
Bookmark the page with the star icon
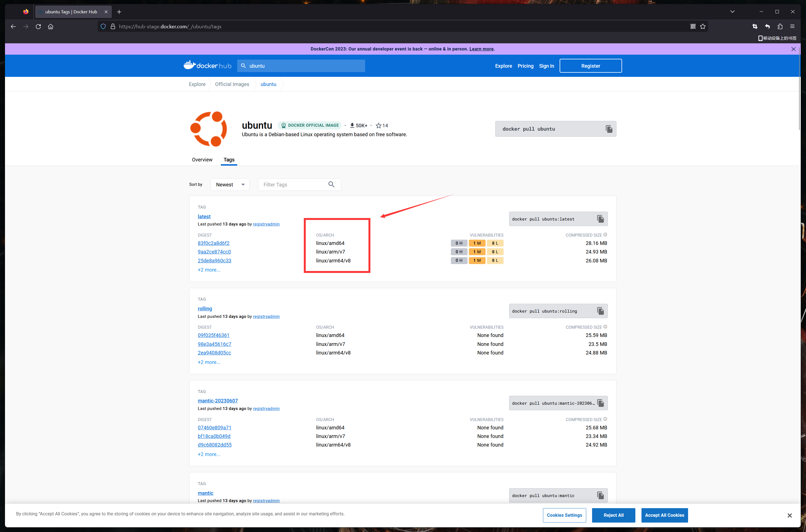703,26
